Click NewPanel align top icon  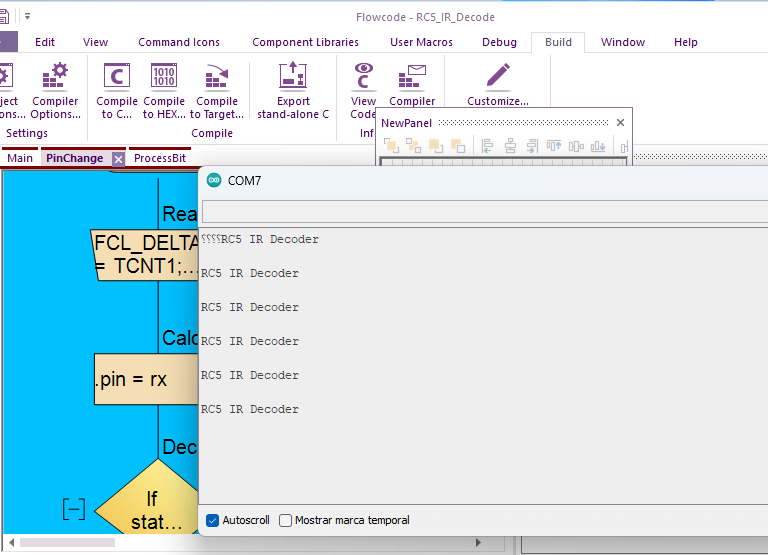coord(554,145)
